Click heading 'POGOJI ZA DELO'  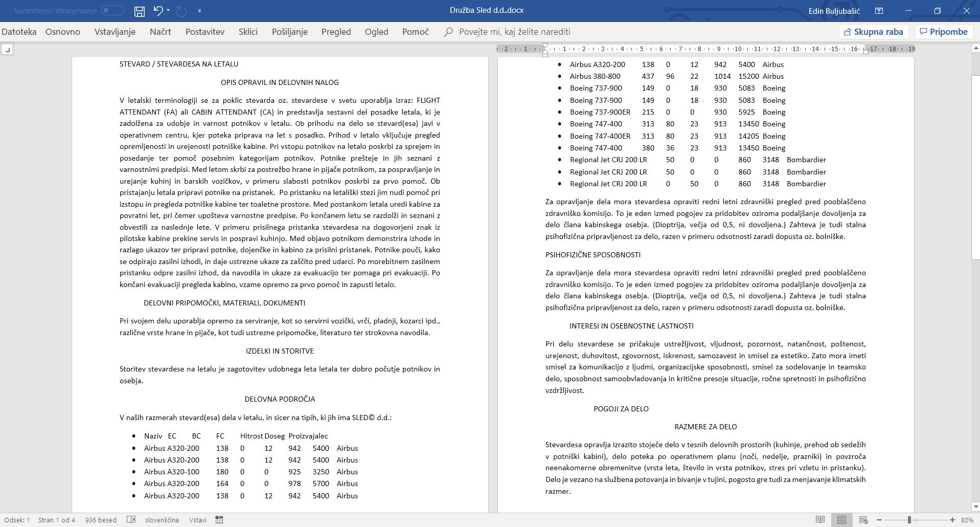coord(621,409)
